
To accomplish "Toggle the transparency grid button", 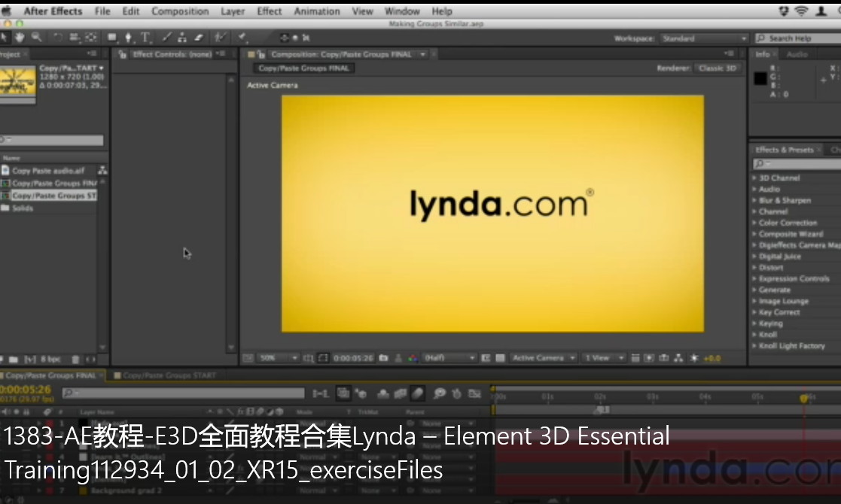I will [500, 358].
